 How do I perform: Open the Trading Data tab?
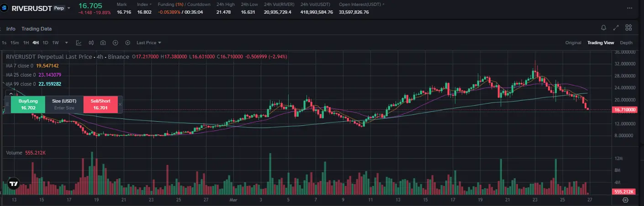pos(37,29)
